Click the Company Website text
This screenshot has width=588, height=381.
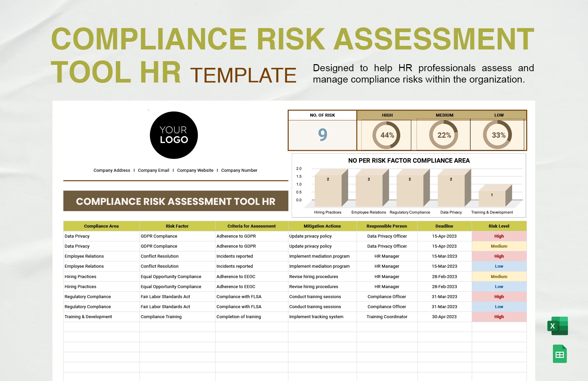195,170
